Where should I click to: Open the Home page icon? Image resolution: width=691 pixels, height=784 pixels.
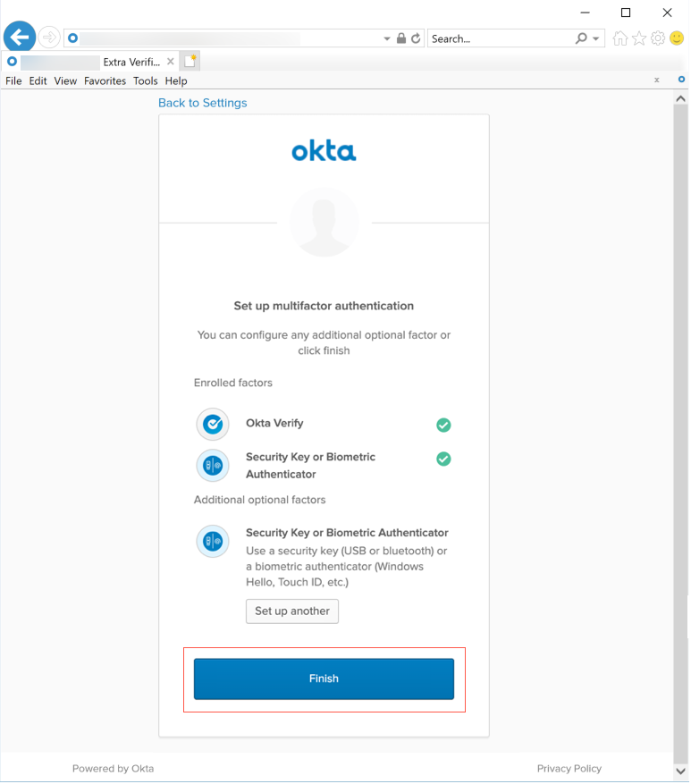click(x=620, y=38)
